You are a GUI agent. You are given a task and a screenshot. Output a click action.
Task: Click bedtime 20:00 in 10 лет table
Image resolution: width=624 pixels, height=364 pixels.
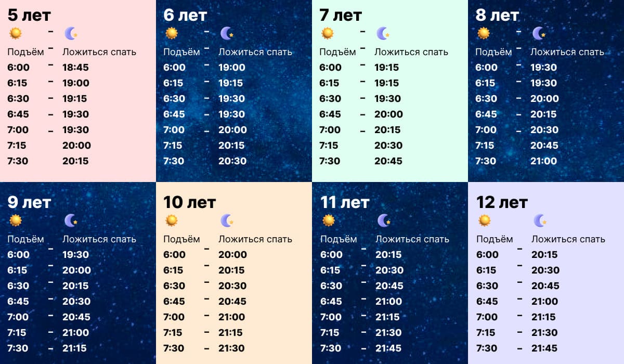(232, 254)
